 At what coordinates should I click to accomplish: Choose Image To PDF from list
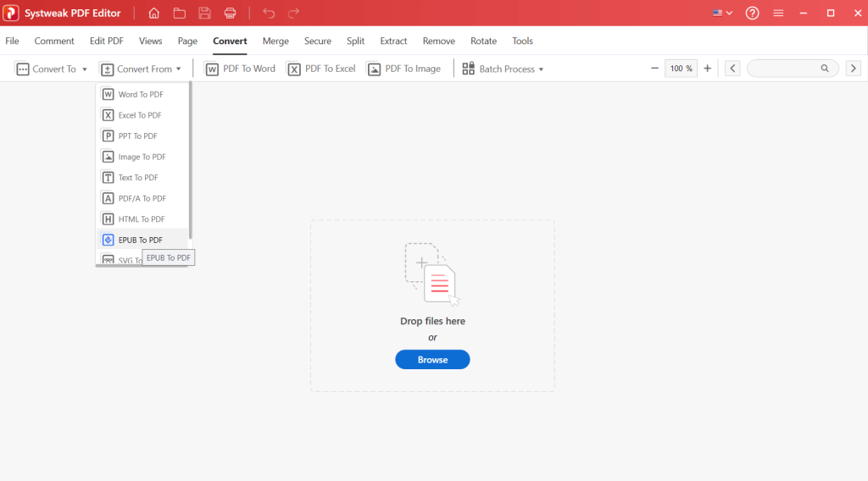[142, 157]
